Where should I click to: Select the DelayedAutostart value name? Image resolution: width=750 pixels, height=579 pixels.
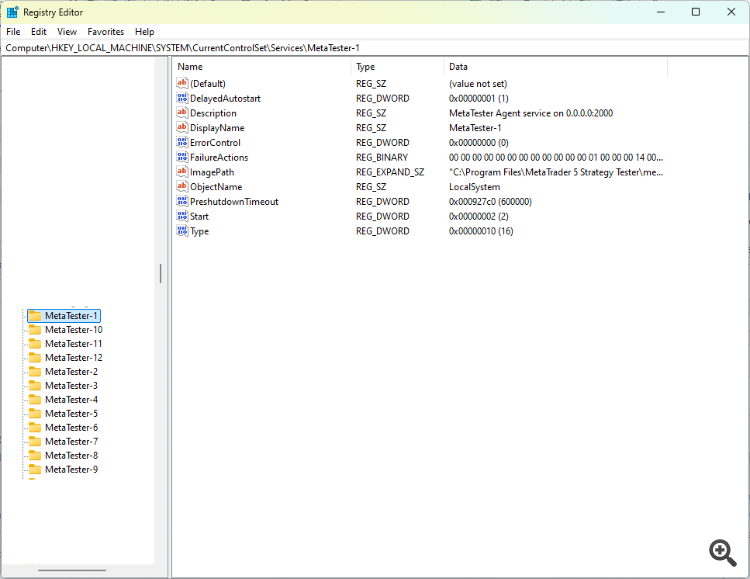[225, 99]
